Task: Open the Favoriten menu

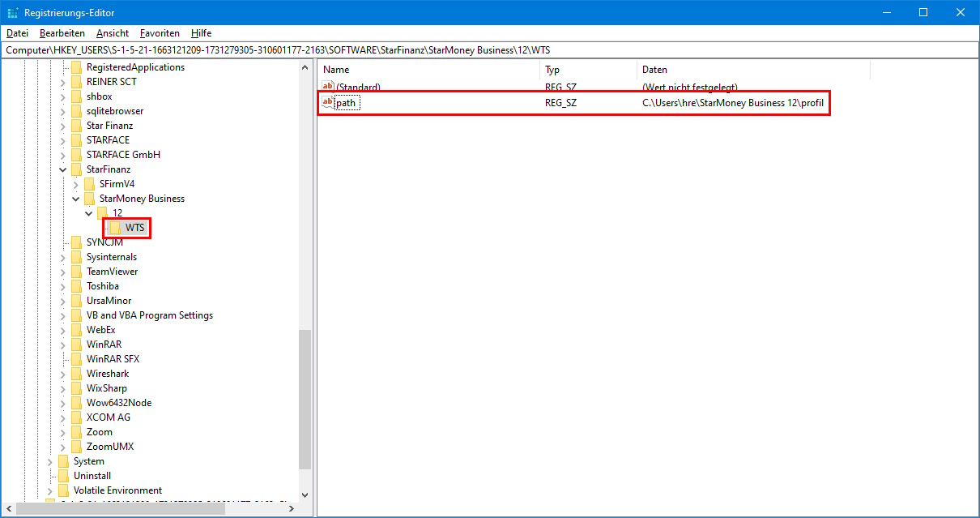Action: tap(160, 33)
